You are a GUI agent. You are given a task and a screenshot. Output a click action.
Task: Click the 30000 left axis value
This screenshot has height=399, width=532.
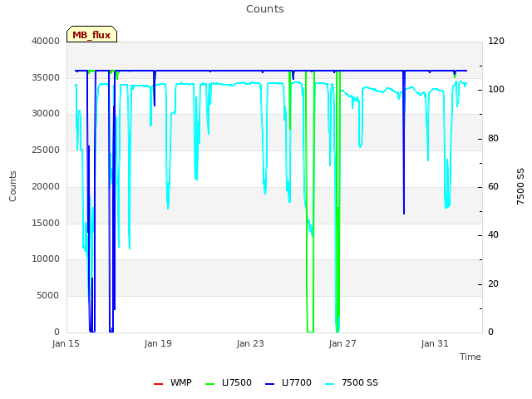[x=46, y=113]
